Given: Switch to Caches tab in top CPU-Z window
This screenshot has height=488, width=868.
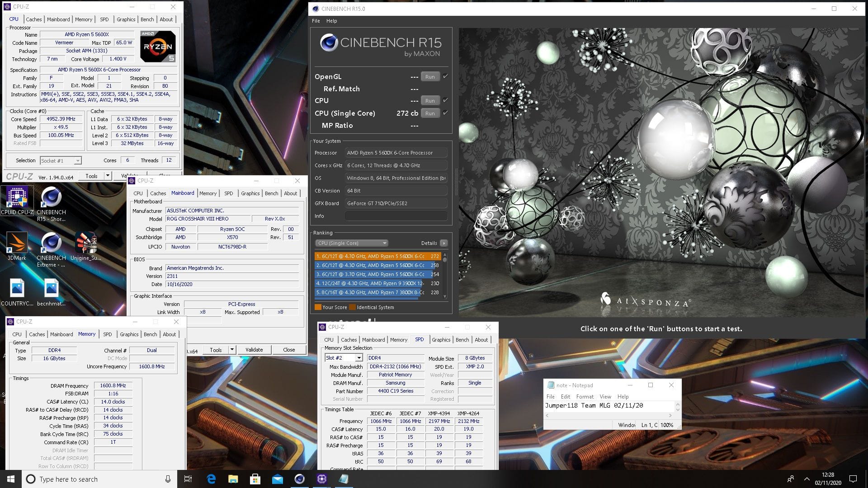Looking at the screenshot, I should [34, 19].
